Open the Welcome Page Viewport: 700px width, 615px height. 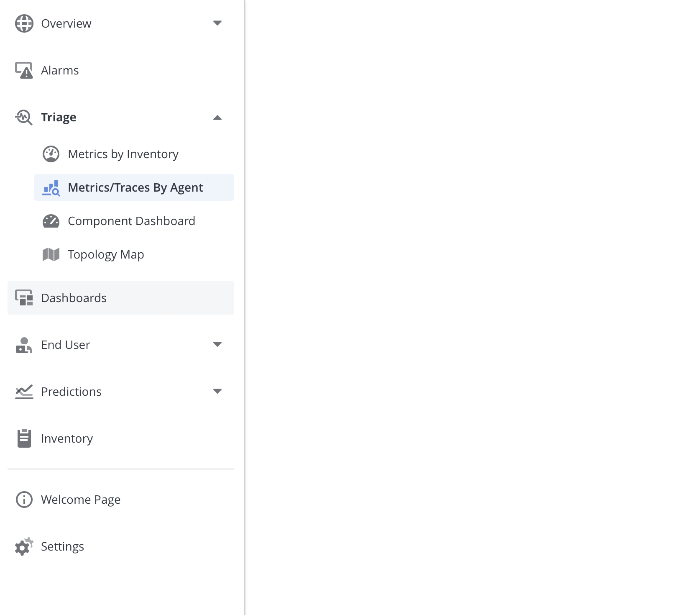80,500
